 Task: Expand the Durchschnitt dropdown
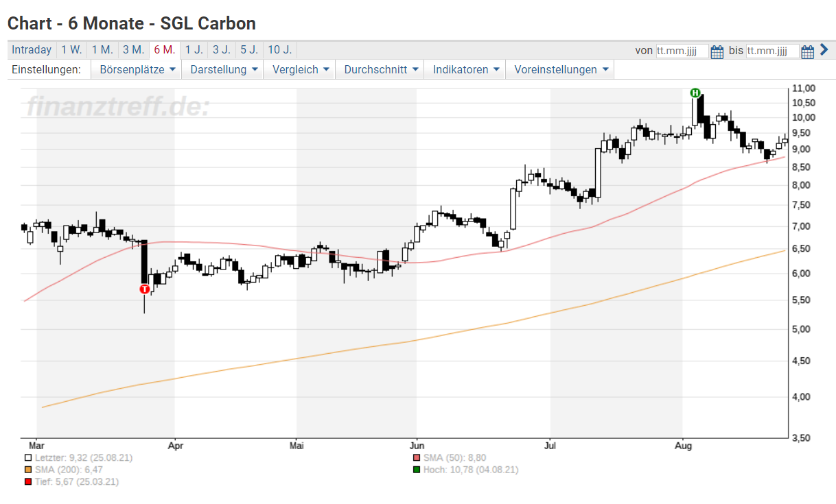click(380, 69)
